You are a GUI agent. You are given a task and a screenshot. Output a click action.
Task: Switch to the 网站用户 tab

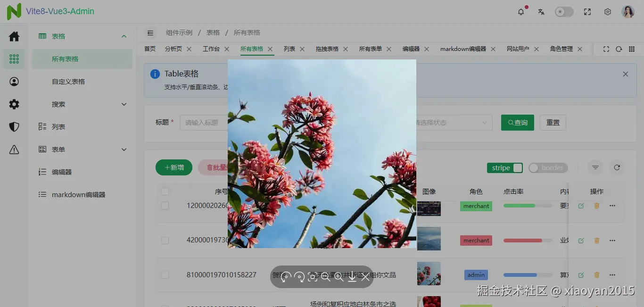(x=518, y=49)
